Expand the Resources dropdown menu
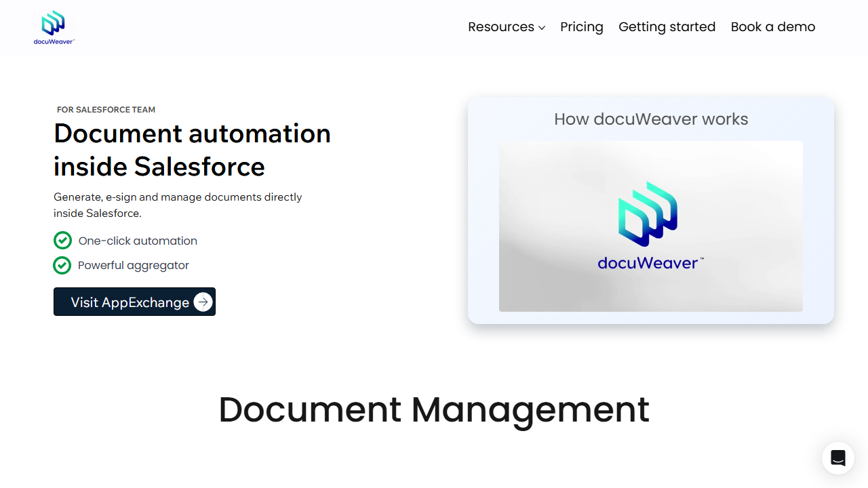The image size is (868, 488). tap(507, 27)
